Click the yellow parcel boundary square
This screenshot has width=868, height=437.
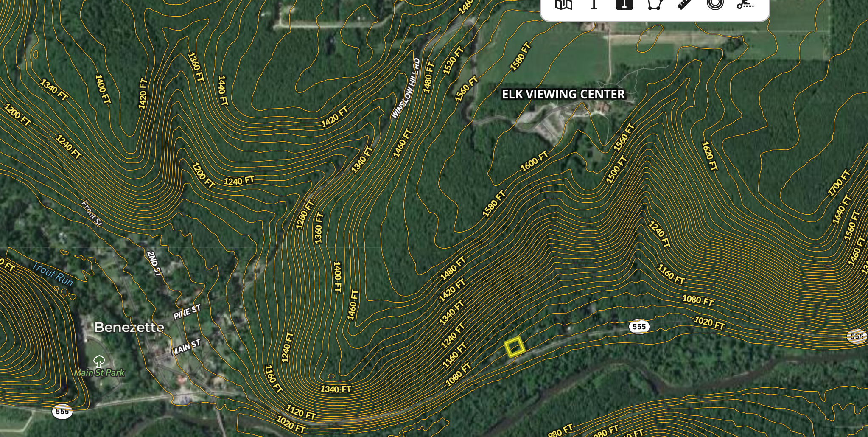pyautogui.click(x=515, y=347)
